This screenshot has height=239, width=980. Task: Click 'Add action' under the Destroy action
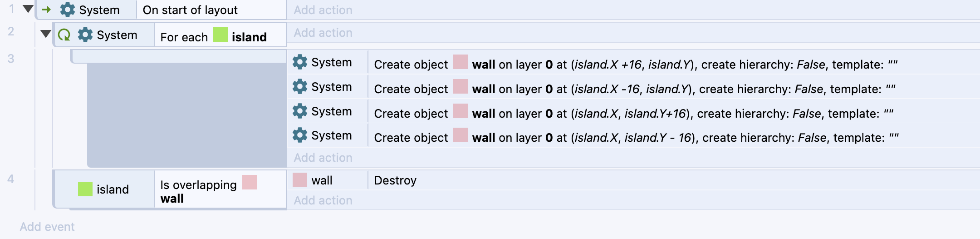pos(323,200)
